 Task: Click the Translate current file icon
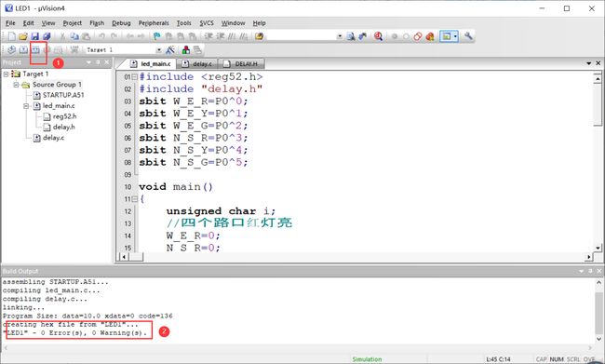(x=11, y=49)
